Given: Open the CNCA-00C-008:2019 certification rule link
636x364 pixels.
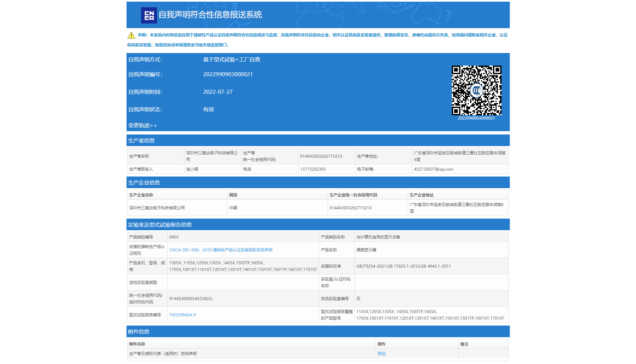Looking at the screenshot, I should point(221,250).
